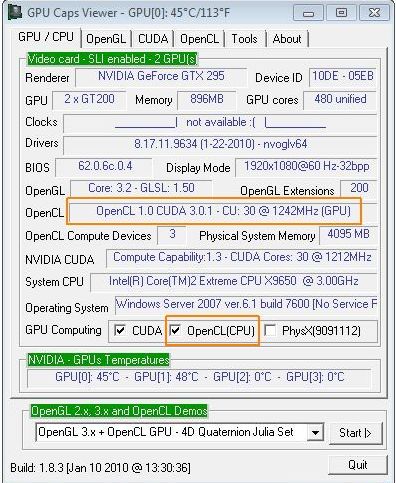Start the selected demo
The width and height of the screenshot is (396, 483).
pyautogui.click(x=355, y=433)
